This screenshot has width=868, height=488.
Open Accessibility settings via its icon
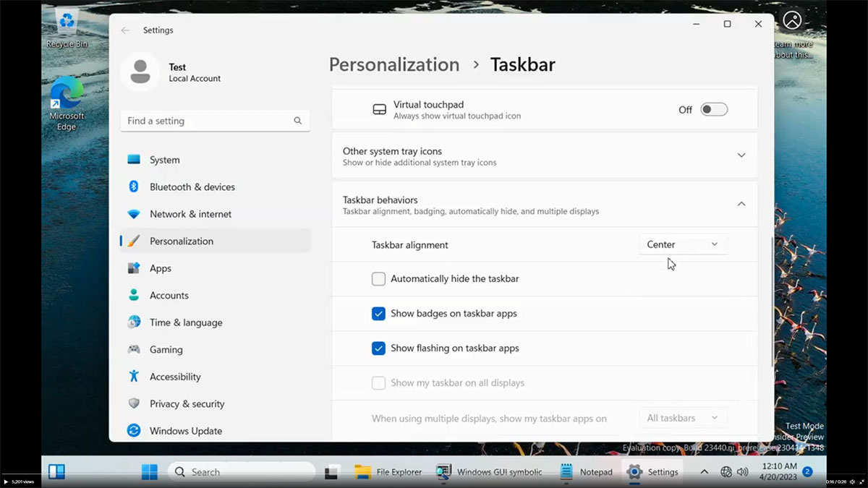(134, 376)
